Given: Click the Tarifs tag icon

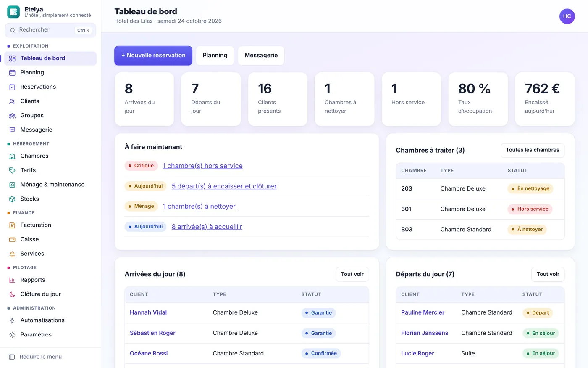Looking at the screenshot, I should pyautogui.click(x=12, y=170).
